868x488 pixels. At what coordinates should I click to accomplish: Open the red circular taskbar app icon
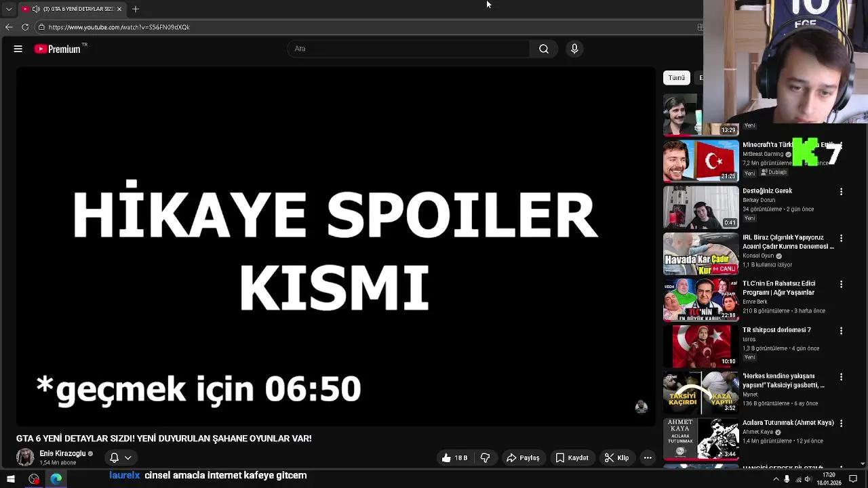click(x=34, y=479)
